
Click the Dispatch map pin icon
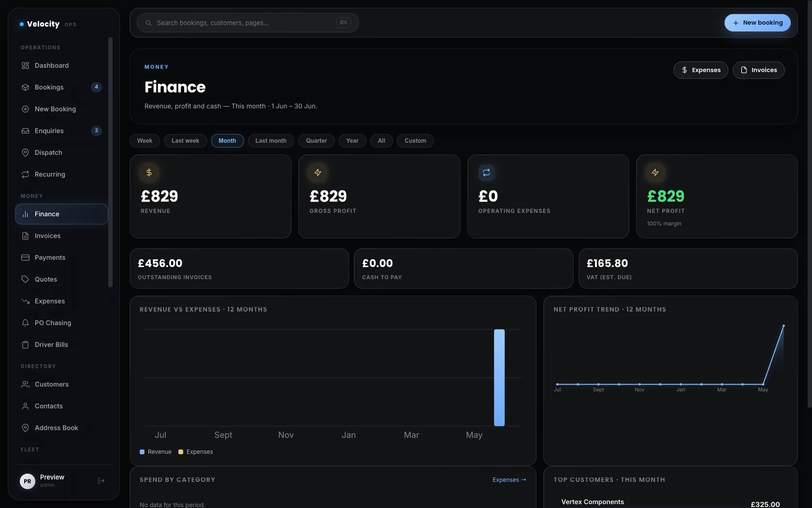[25, 152]
